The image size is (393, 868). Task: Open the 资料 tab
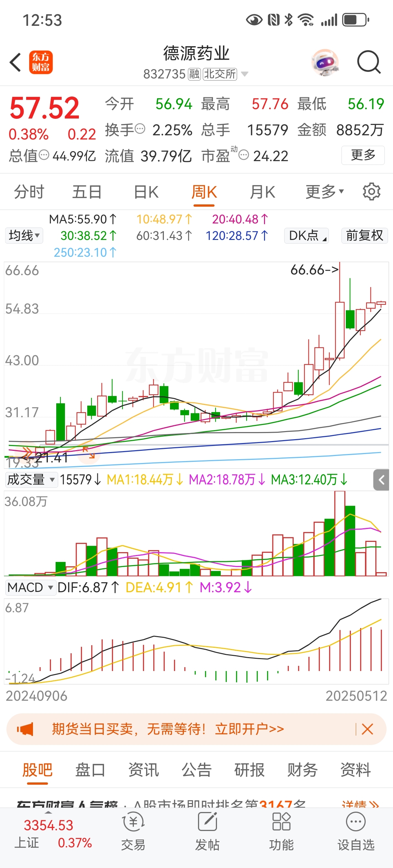[x=356, y=770]
